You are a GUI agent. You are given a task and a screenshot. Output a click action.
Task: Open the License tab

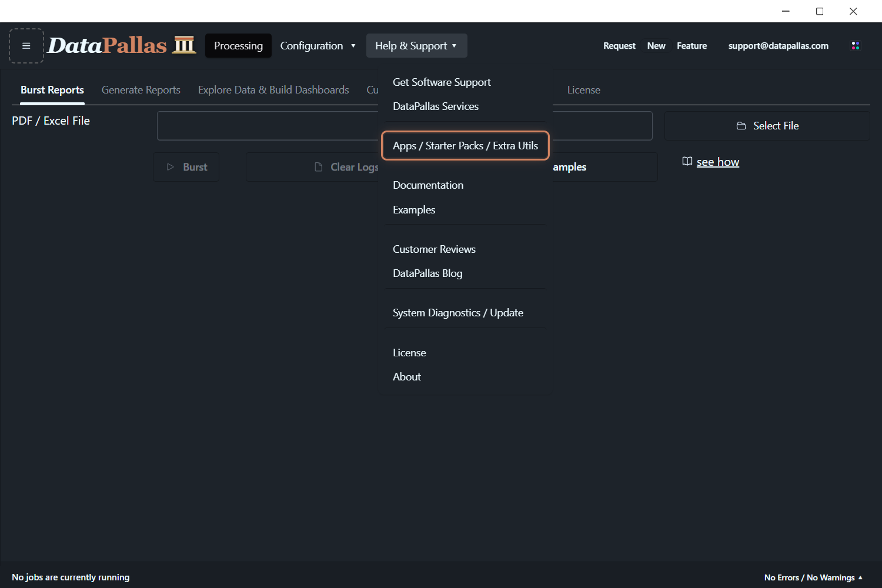(x=584, y=90)
